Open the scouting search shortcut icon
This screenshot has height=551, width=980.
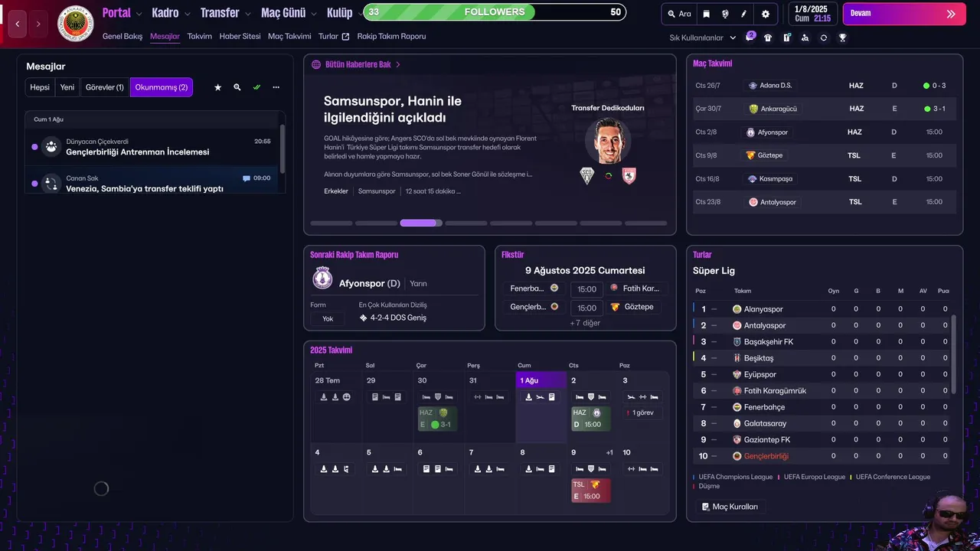pos(805,37)
